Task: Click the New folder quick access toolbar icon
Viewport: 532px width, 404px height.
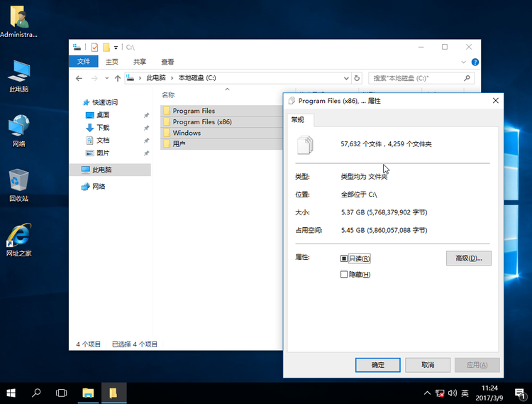Action: (106, 47)
